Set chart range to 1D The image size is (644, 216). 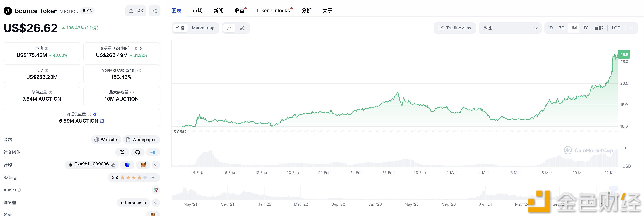pyautogui.click(x=550, y=28)
